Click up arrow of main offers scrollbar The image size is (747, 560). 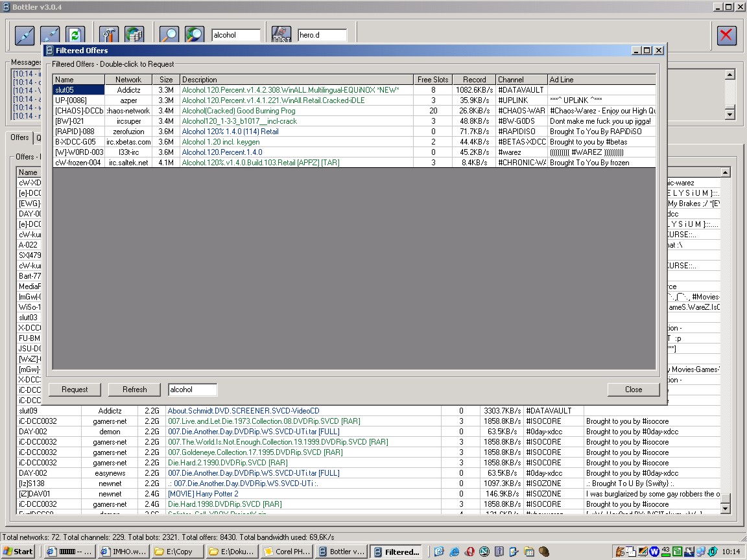[x=725, y=172]
